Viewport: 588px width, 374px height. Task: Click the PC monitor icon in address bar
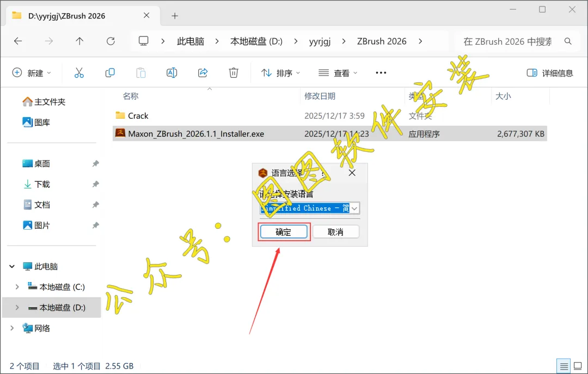pyautogui.click(x=144, y=41)
